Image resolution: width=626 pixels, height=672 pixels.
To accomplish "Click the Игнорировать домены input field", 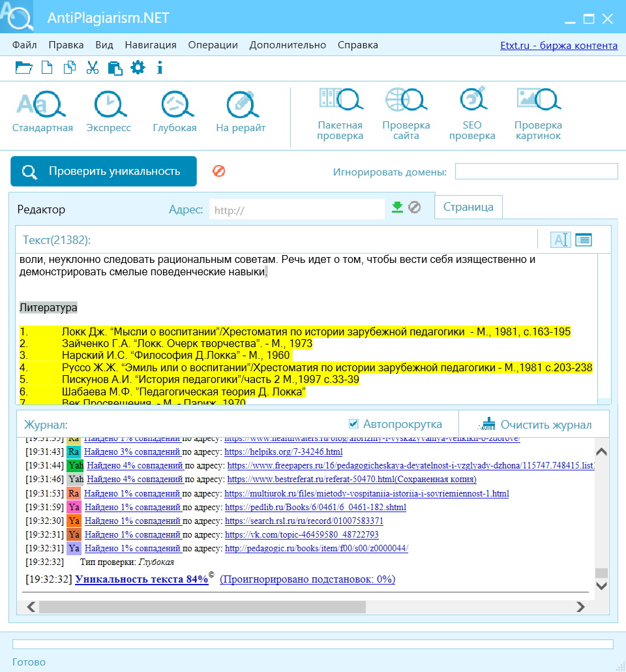I will [536, 172].
